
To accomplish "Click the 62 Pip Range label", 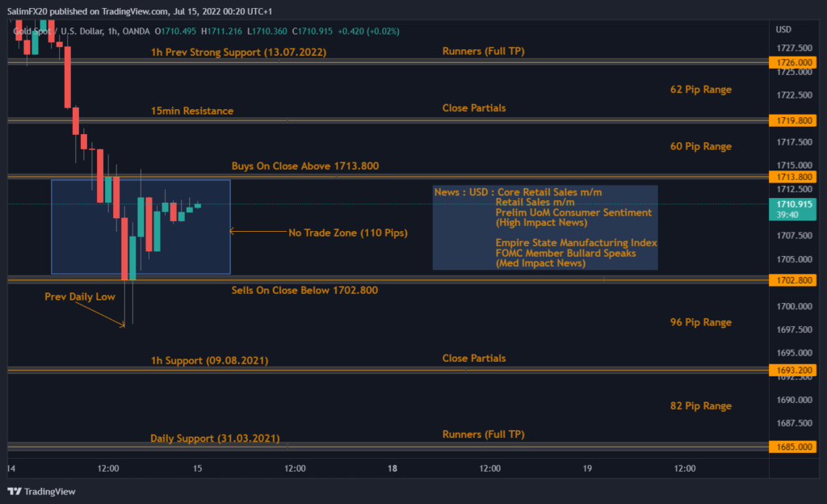I will tap(700, 90).
